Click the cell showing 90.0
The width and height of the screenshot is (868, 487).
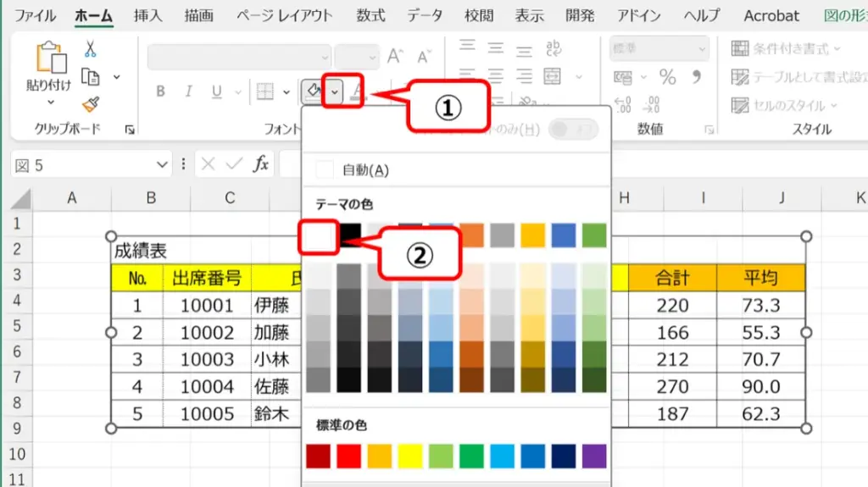tap(760, 386)
